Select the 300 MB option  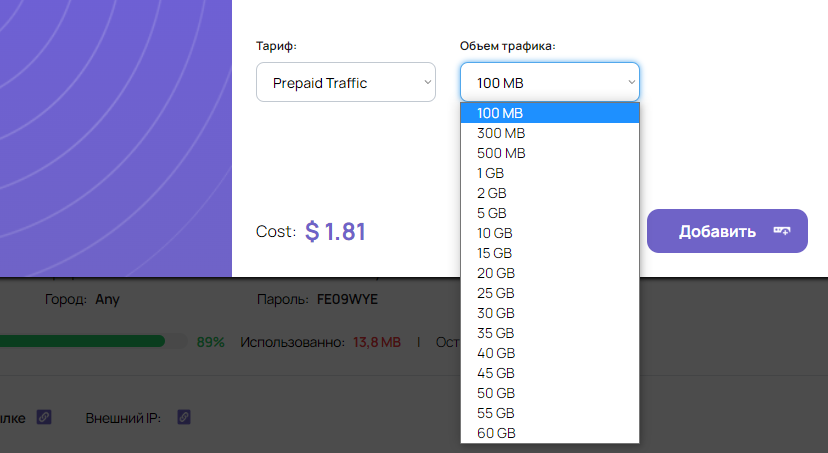(550, 133)
